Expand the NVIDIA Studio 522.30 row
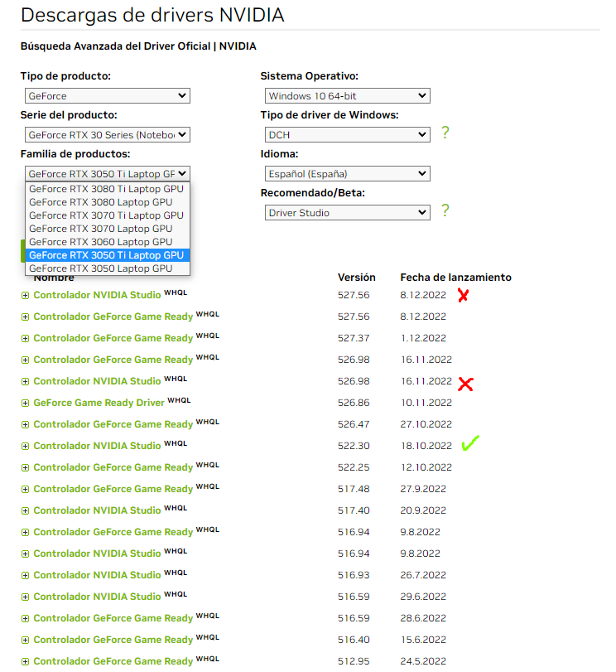 [26, 446]
